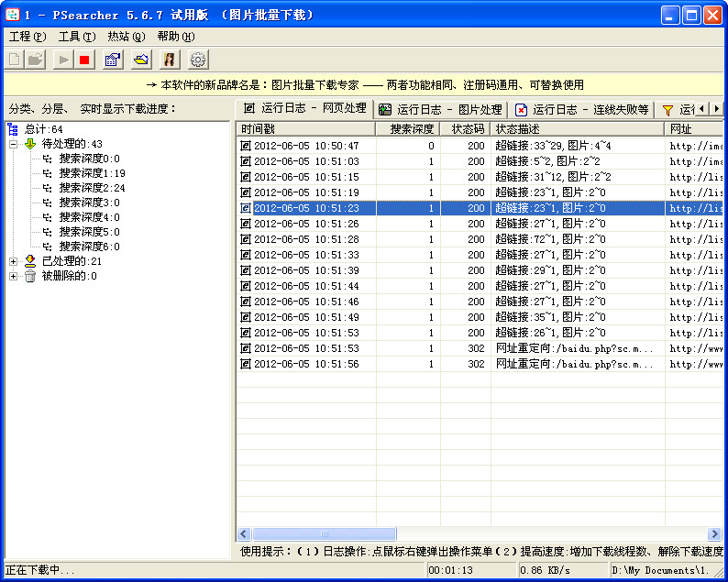Select tree item 搜索深度6:0
728x582 pixels.
pos(89,247)
